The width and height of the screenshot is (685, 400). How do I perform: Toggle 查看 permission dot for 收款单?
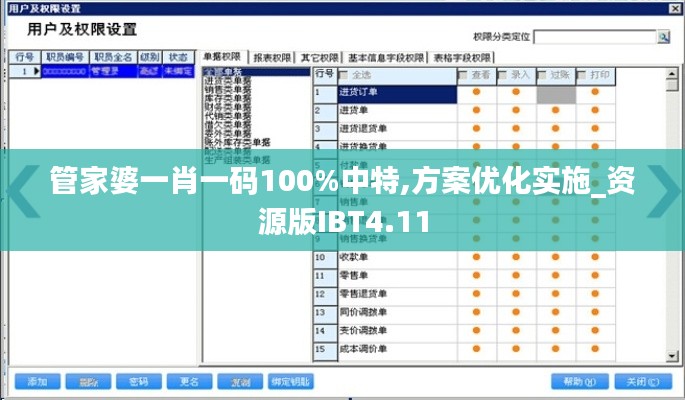click(476, 257)
